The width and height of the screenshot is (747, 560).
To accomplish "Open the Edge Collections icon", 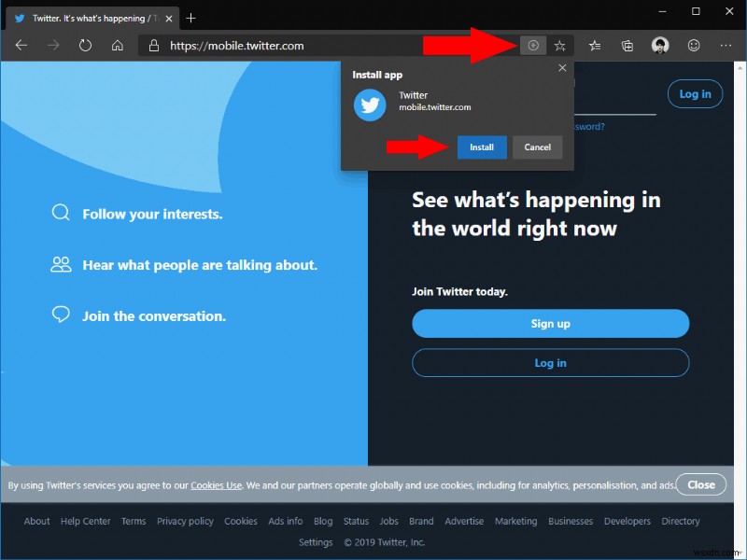I will coord(627,45).
